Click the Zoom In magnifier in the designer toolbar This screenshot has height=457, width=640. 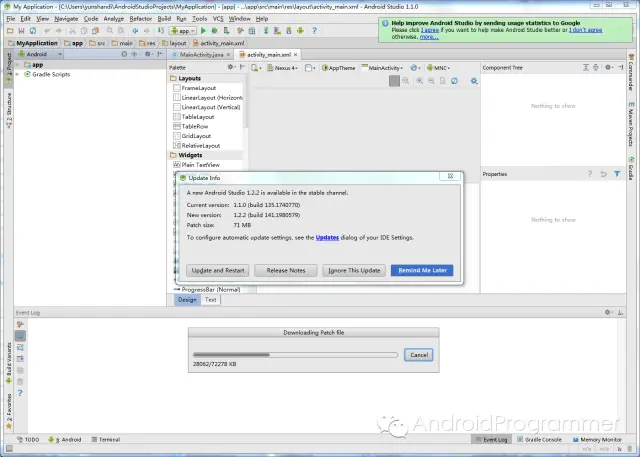419,81
